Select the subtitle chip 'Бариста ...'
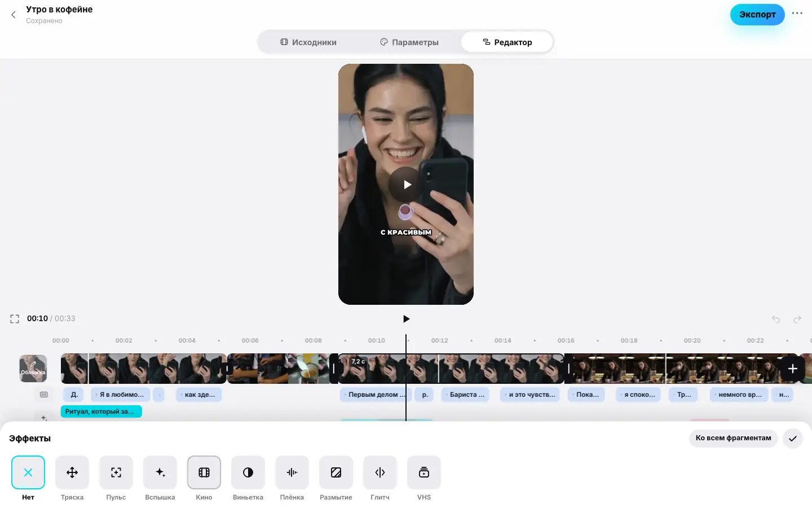This screenshot has height=508, width=812. [x=466, y=395]
